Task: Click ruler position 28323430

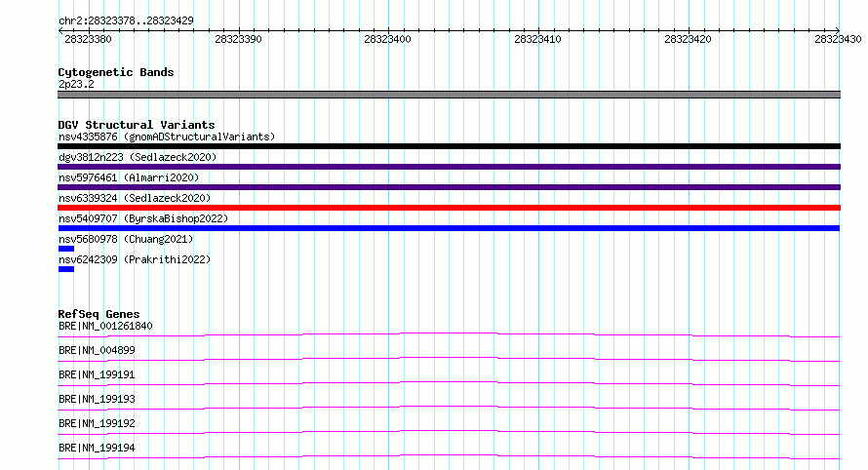Action: 838,39
